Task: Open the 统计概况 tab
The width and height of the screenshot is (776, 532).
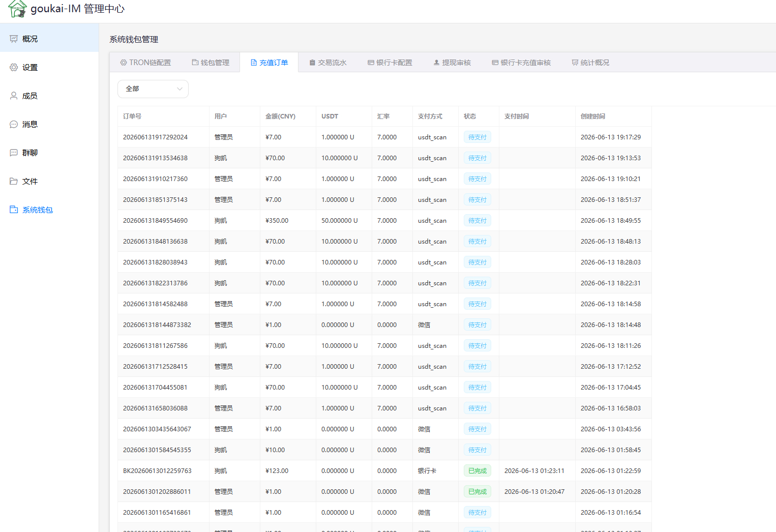Action: [x=590, y=63]
